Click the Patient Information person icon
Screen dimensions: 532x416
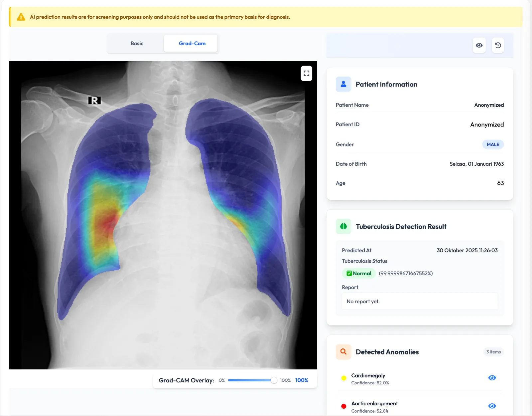[343, 84]
